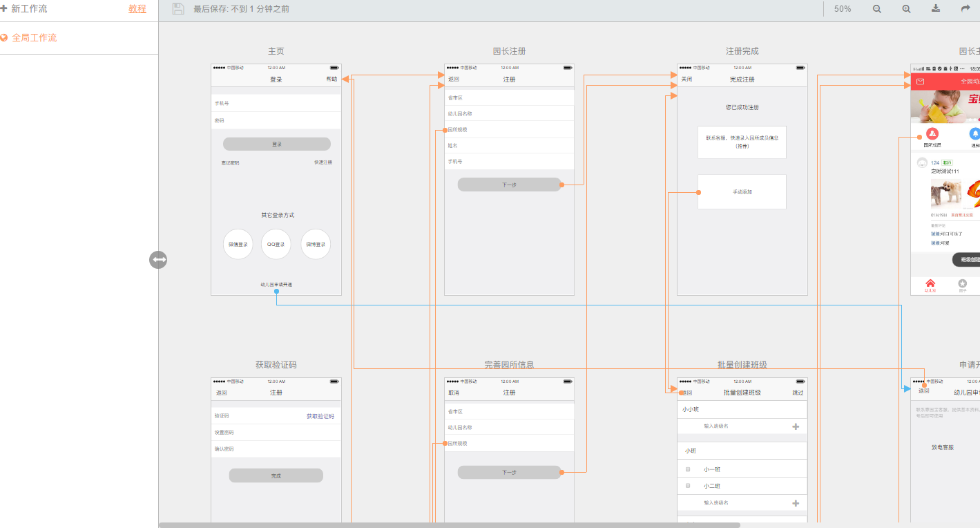
Task: Click the share arrow icon
Action: pos(965,9)
